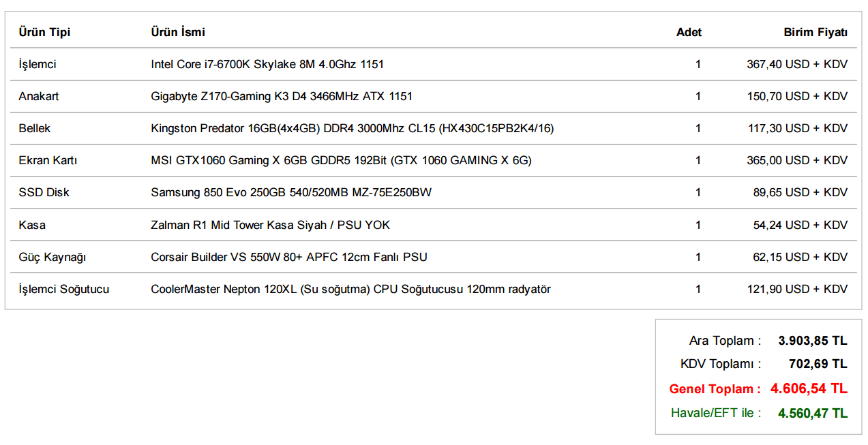This screenshot has height=445, width=868.
Task: Click the 3.903,85 TL subtotal value
Action: coord(813,341)
